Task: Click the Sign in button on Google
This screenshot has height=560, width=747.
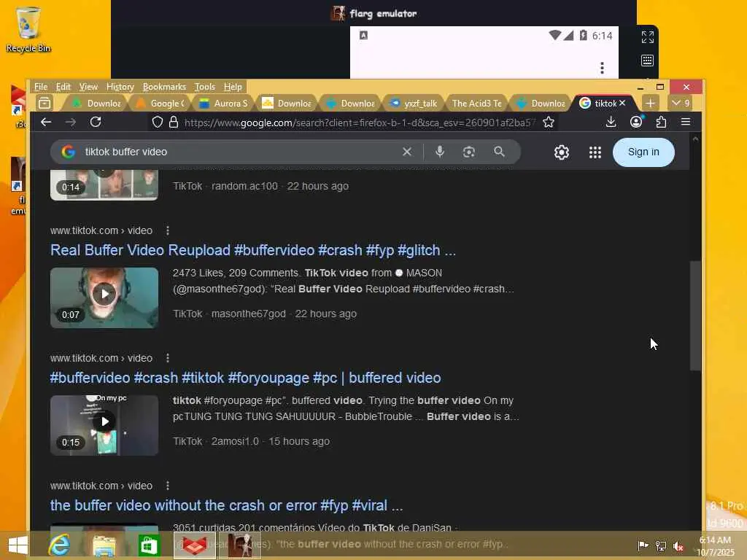Action: coord(643,152)
